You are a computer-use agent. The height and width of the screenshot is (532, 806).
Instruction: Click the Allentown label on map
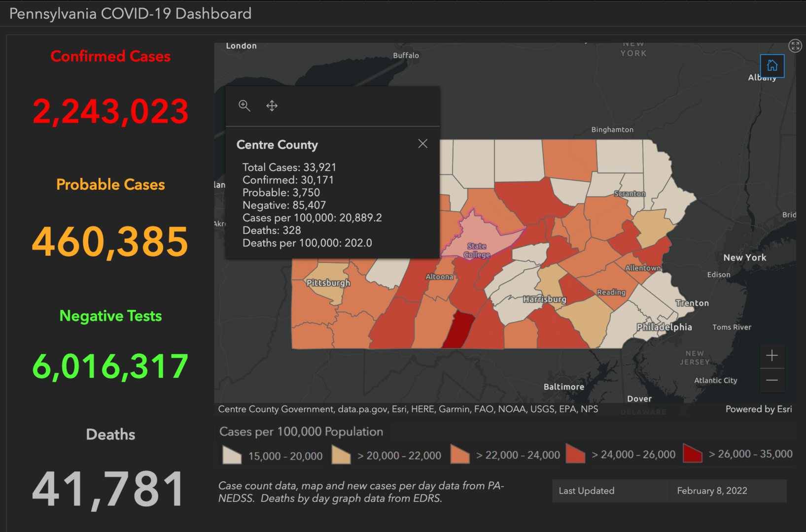click(x=643, y=268)
